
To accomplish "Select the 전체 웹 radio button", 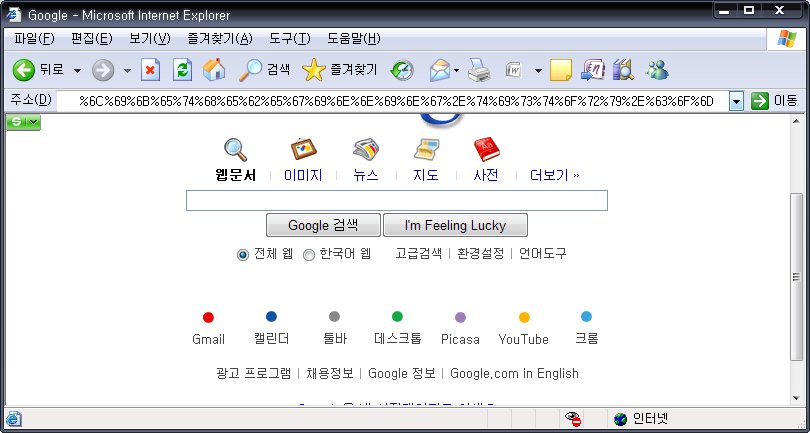I will click(242, 255).
